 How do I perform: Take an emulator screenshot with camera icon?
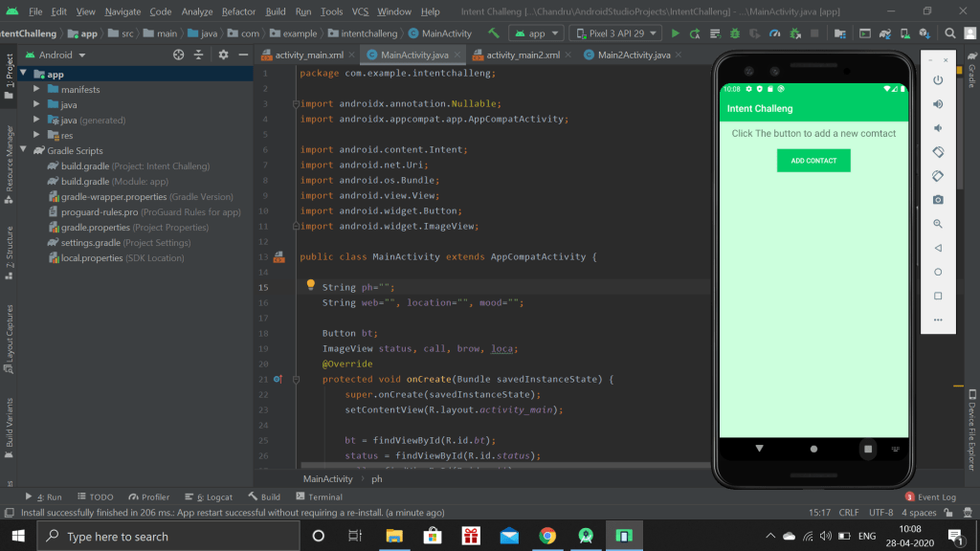click(938, 200)
